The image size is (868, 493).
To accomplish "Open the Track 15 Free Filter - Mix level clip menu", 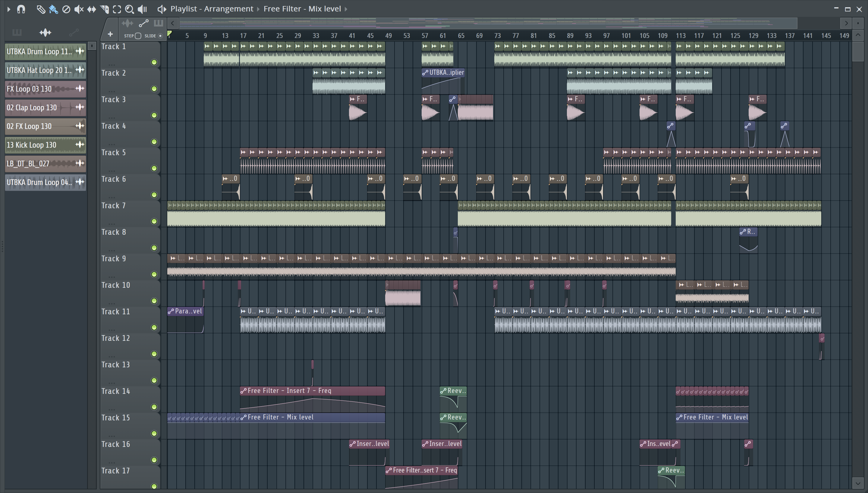I will (x=244, y=417).
